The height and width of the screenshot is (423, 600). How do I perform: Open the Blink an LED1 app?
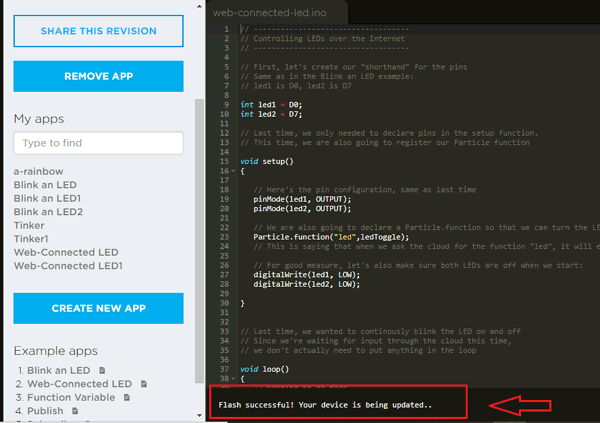click(47, 198)
